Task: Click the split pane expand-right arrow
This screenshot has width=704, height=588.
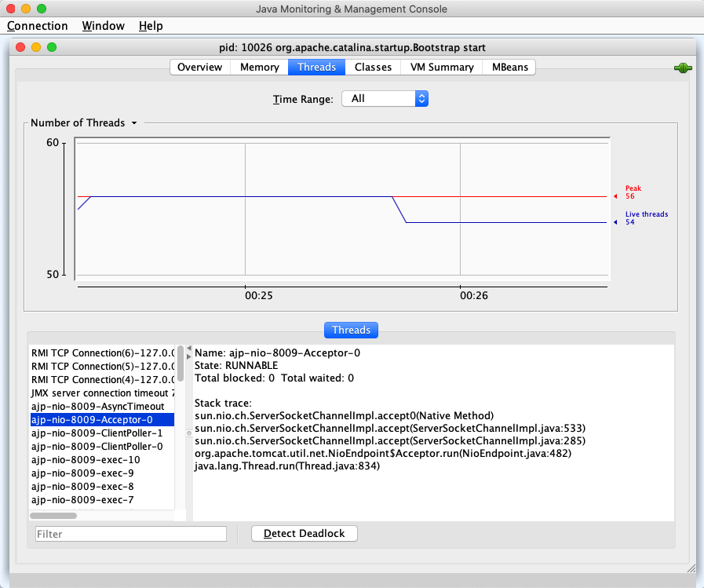Action: click(x=189, y=357)
